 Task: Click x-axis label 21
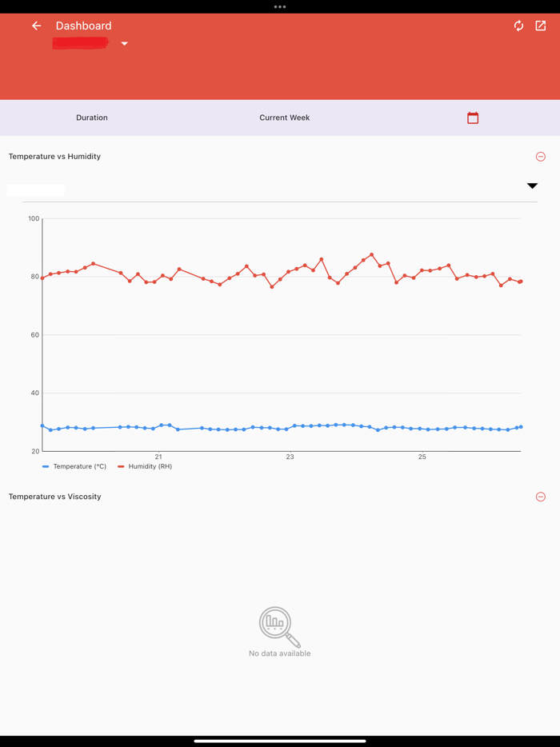click(158, 457)
